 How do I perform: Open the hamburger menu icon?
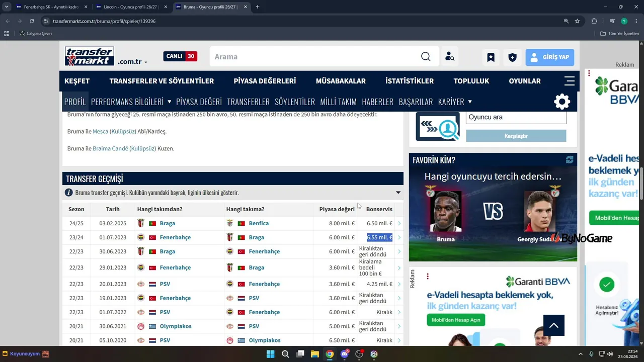570,81
